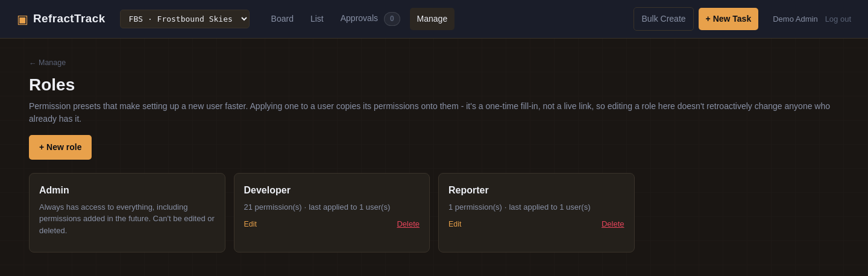
Task: Click the Bulk Create button
Action: pos(664,19)
